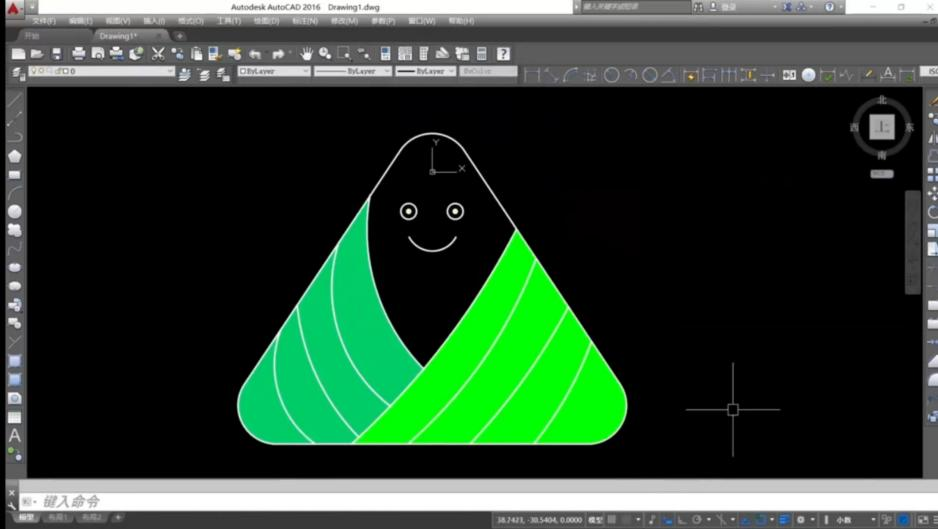
Task: Select the Polygon tool in left toolbar
Action: [x=14, y=156]
